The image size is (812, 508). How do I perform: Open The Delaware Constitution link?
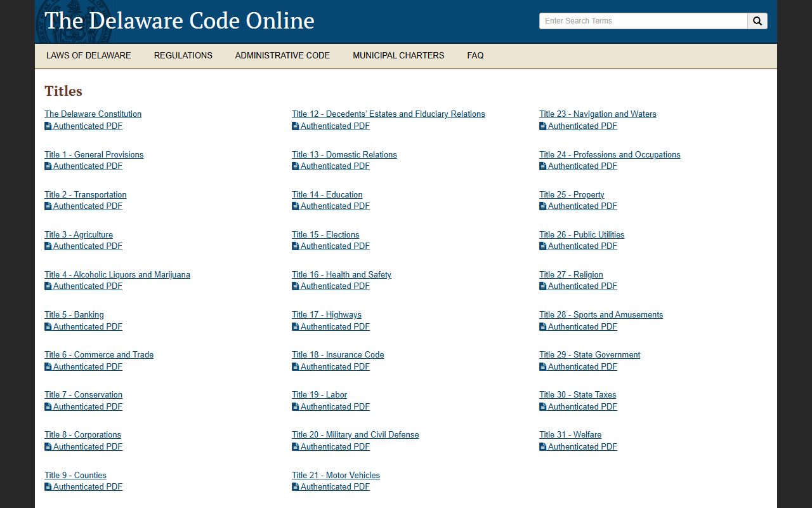93,114
